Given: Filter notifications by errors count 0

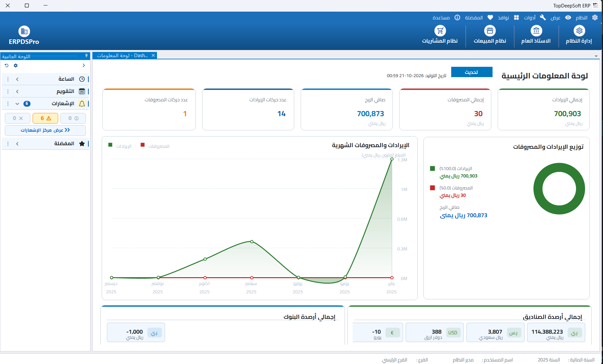Looking at the screenshot, I should (x=17, y=118).
